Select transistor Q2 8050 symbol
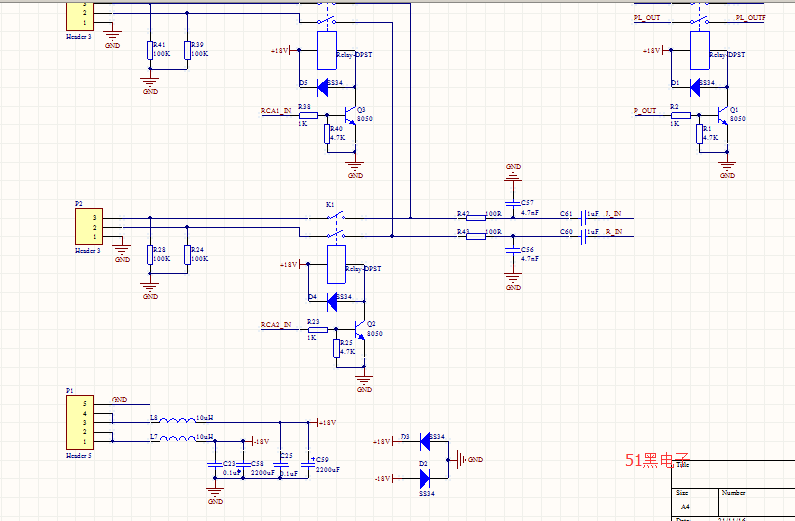Viewport: 795px width, 521px height. tap(360, 329)
